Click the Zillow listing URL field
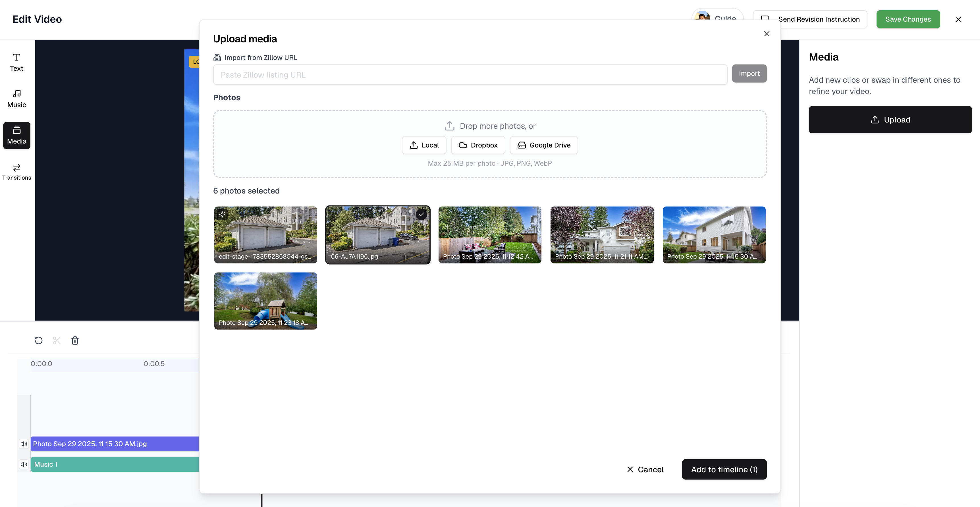 pos(470,74)
